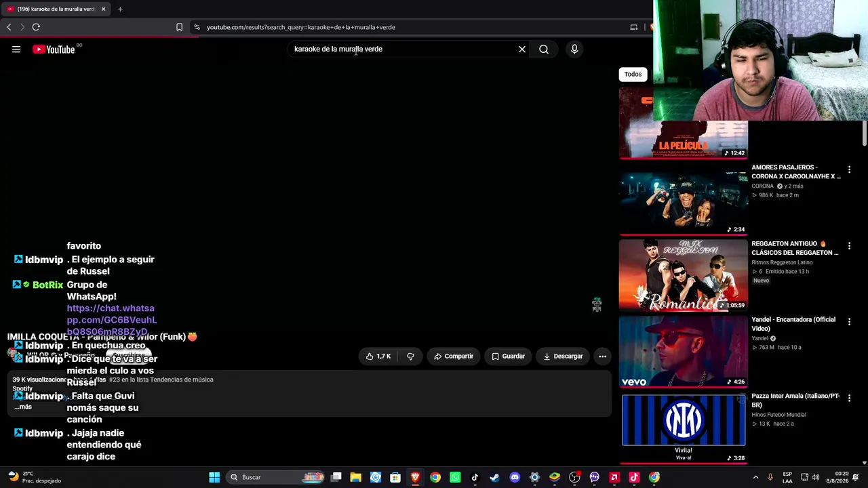Show hidden system tray icons
This screenshot has width=868, height=488.
coord(755,477)
